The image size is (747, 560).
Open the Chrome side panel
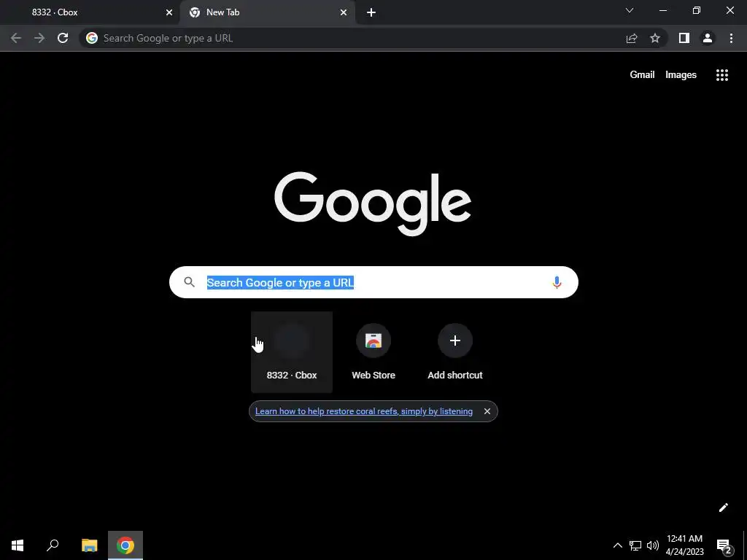coord(684,38)
